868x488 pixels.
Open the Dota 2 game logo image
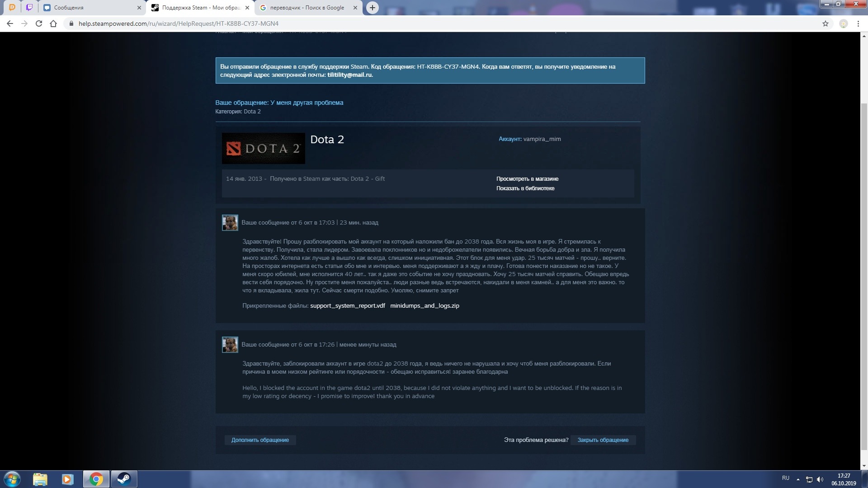(263, 148)
